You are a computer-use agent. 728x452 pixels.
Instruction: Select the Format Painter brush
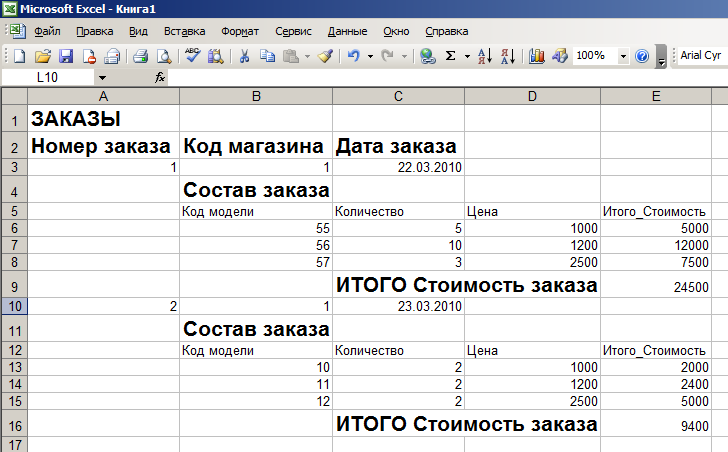[325, 56]
